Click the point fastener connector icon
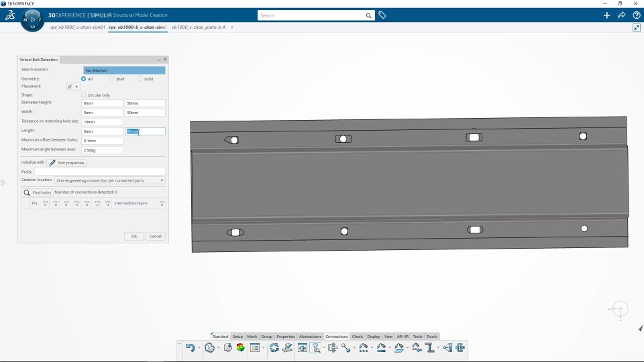 pos(346,348)
